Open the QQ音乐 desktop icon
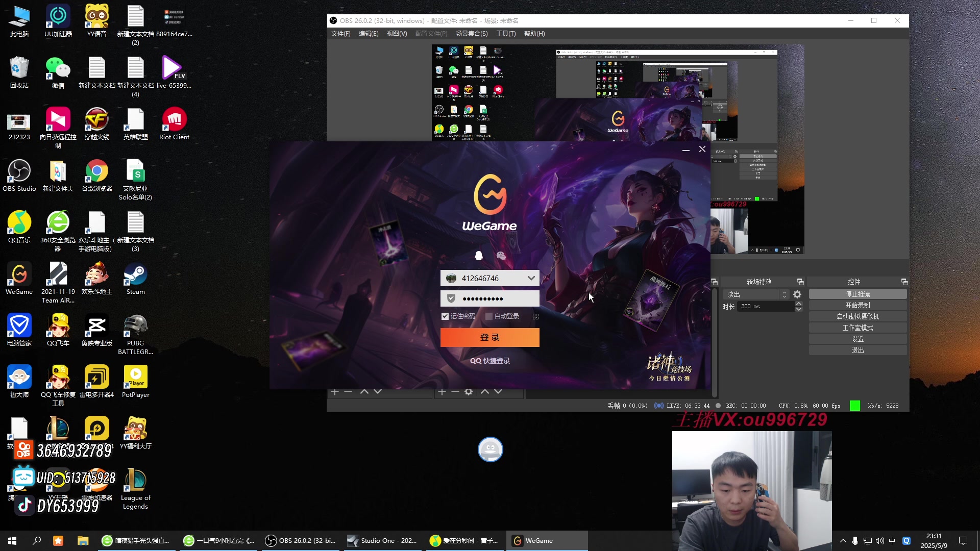 pos(19,227)
